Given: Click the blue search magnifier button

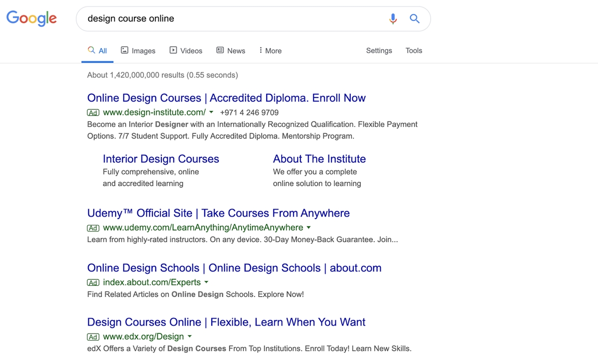Looking at the screenshot, I should pyautogui.click(x=415, y=19).
